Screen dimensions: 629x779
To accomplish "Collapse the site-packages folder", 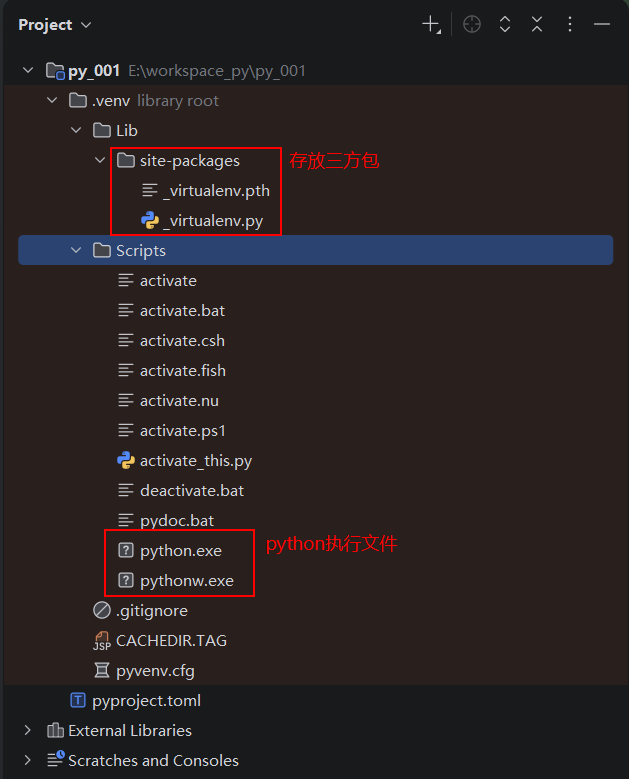I will click(x=100, y=160).
